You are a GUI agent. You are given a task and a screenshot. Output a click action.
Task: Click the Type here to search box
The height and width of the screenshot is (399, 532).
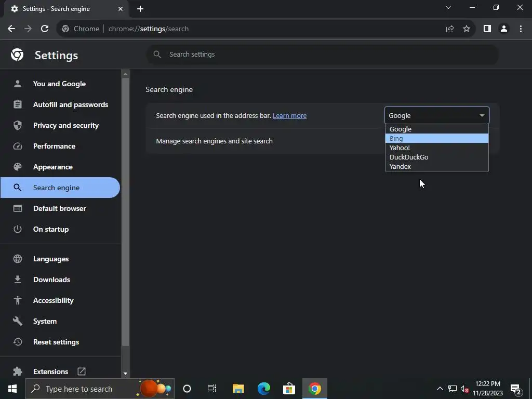100,389
